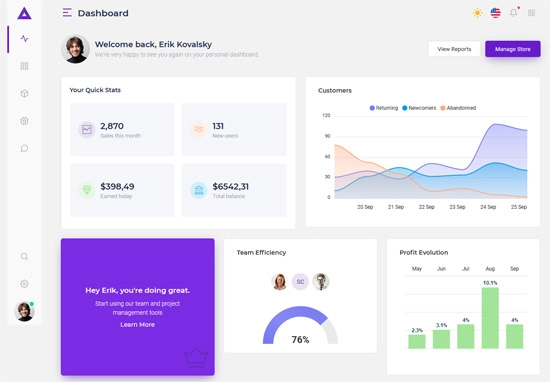Click the Manage Store button
The width and height of the screenshot is (550, 382).
click(x=513, y=49)
